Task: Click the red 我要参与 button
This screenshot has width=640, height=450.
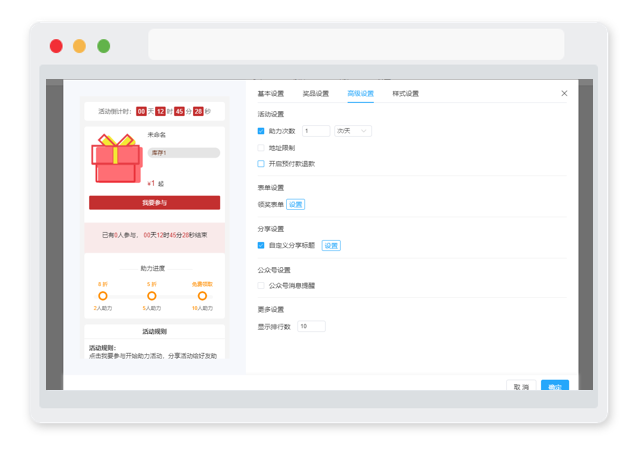Action: [x=155, y=203]
